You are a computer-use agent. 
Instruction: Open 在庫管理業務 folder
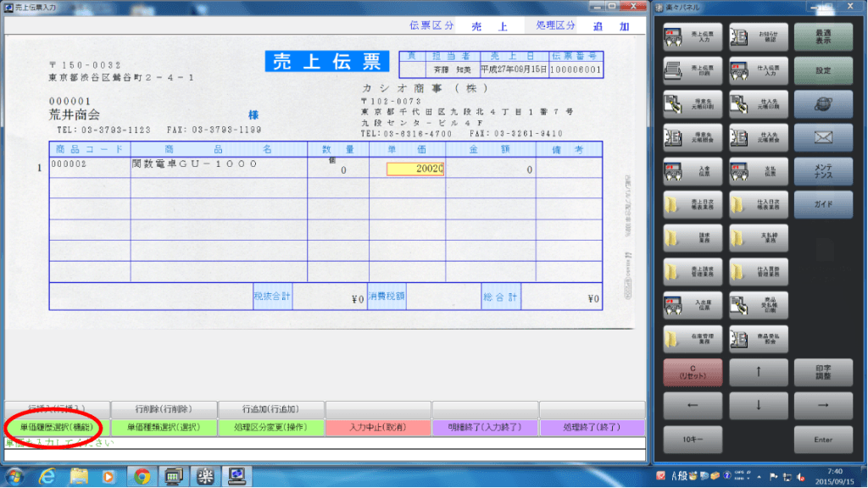693,339
